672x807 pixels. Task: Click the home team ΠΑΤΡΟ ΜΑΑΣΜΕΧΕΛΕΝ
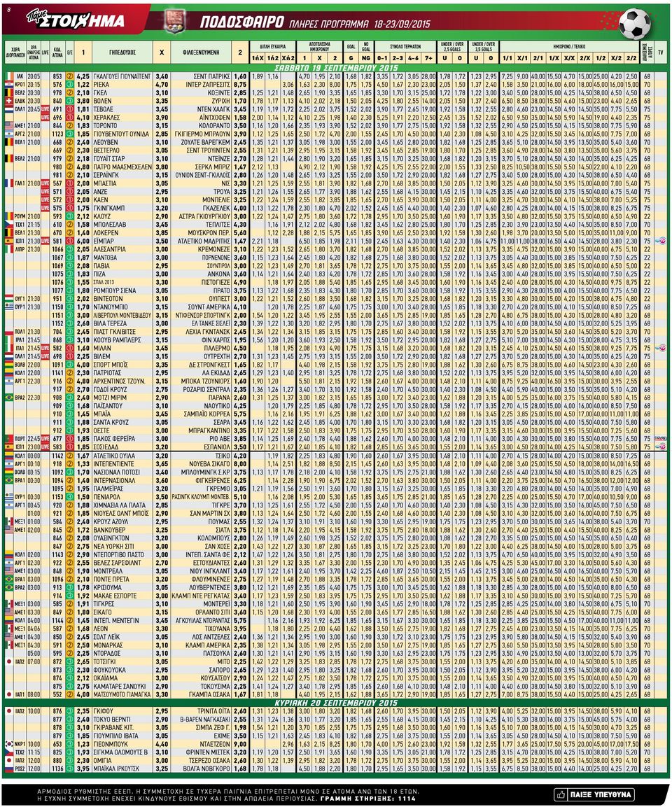[x=122, y=167]
